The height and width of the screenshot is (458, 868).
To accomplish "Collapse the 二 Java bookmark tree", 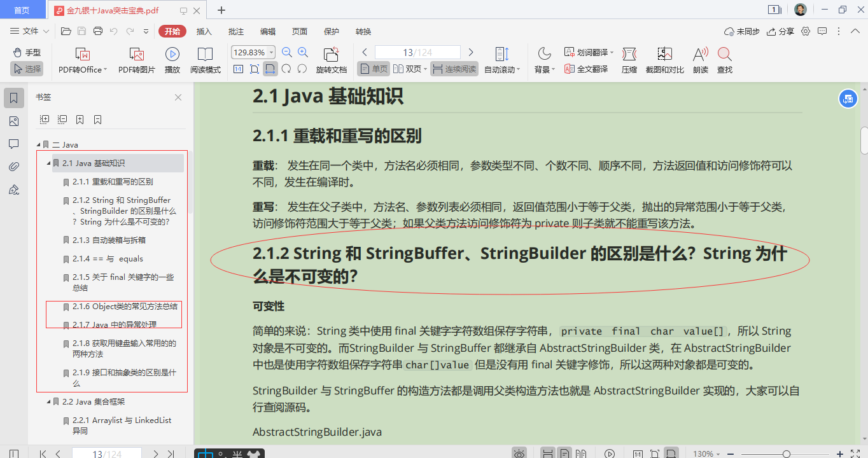I will [38, 145].
